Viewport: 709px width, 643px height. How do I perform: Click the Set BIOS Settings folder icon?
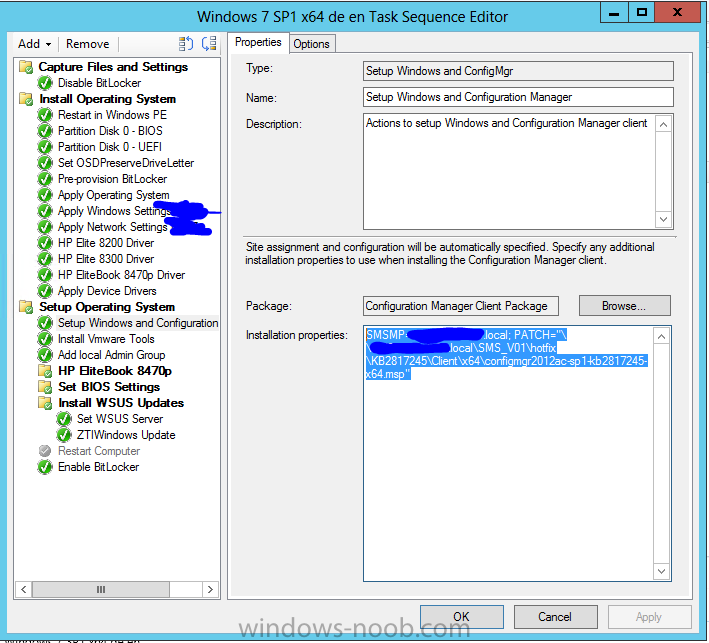coord(45,387)
